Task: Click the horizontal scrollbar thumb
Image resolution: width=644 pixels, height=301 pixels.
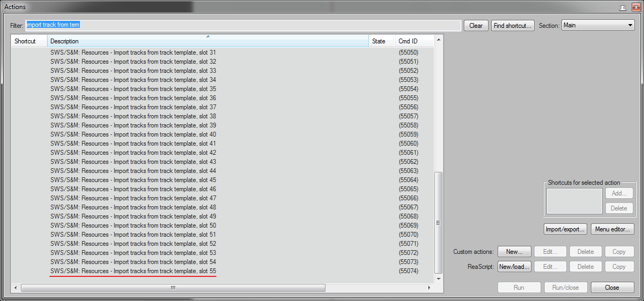Action: point(173,288)
